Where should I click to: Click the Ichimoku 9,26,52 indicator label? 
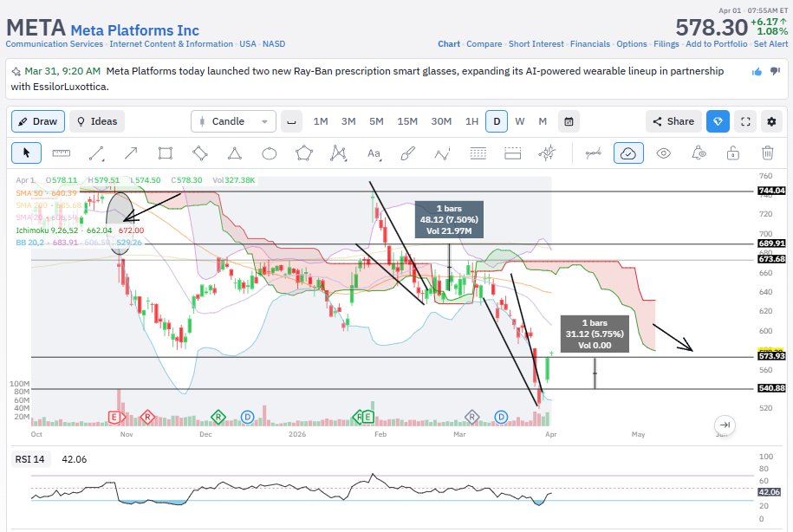tap(80, 230)
